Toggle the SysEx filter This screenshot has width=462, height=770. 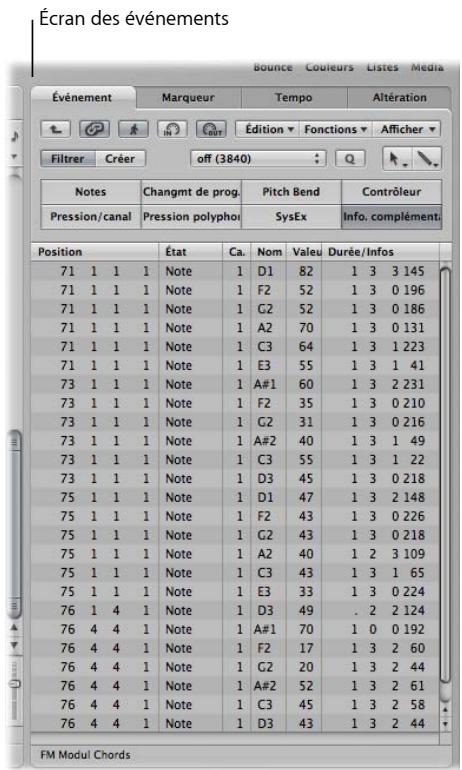pyautogui.click(x=291, y=217)
